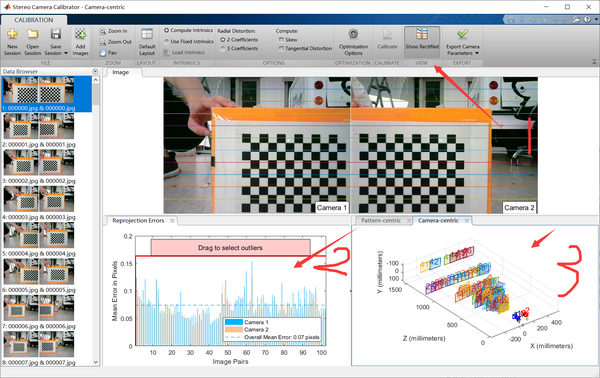Activate the Pan hand tool
600x378 pixels.
108,53
